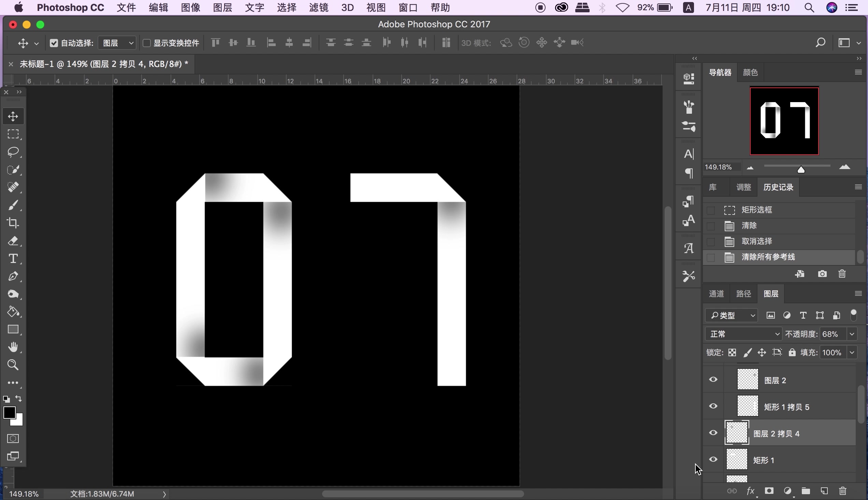Select the Crop tool
This screenshot has width=868, height=500.
[13, 223]
